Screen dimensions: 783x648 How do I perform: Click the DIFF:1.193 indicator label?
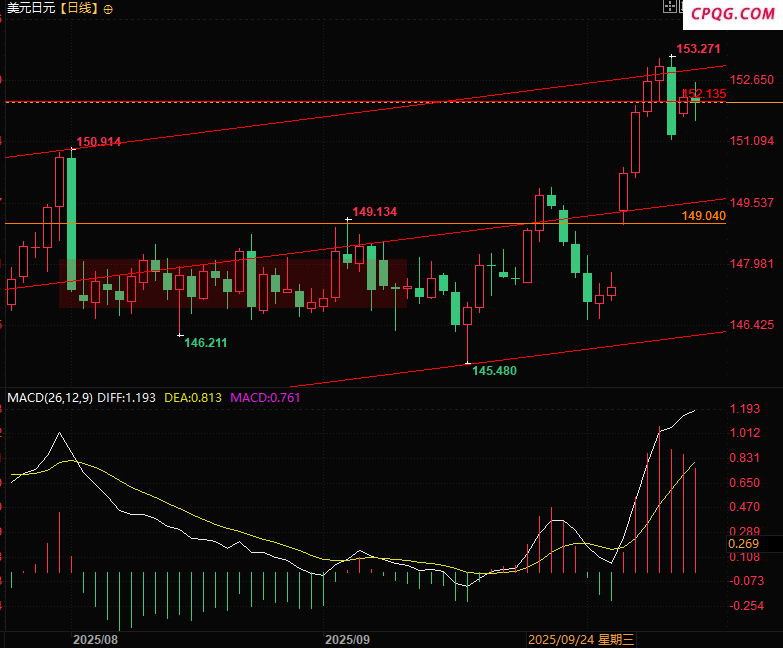click(127, 397)
